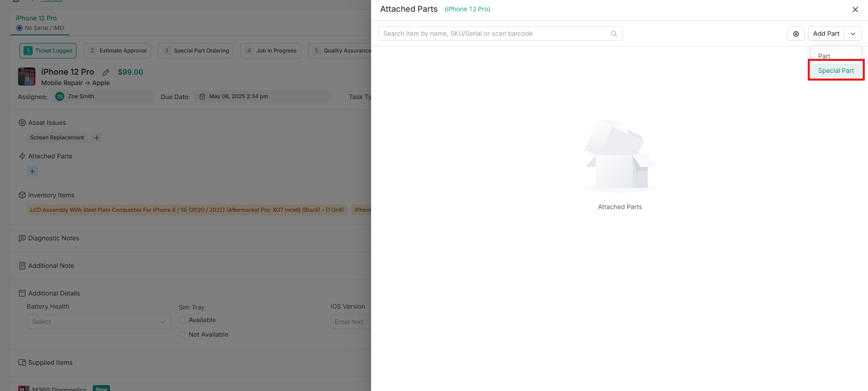
Task: Select the Quality Assurance step
Action: (x=340, y=51)
